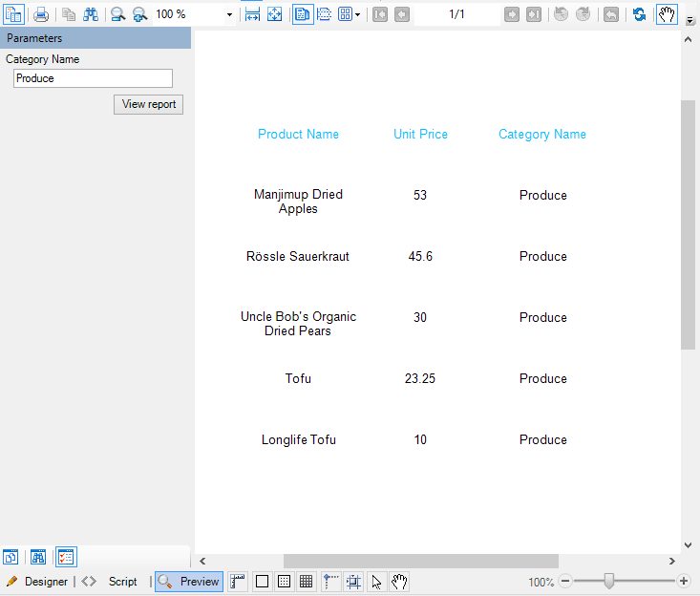Toggle the parameters panel icon at bottom left
Screen dimensions: 700x596
click(x=66, y=557)
